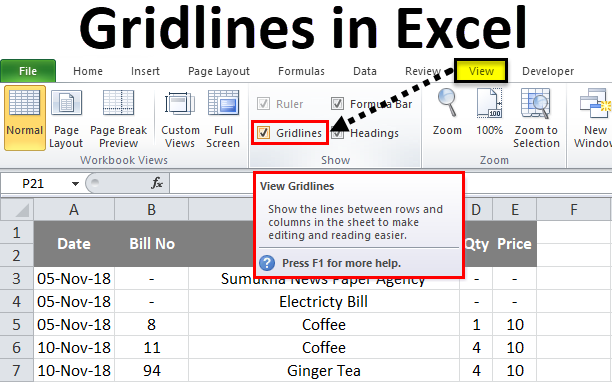Toggle the Ruler checkbox
The width and height of the screenshot is (612, 382).
point(263,104)
